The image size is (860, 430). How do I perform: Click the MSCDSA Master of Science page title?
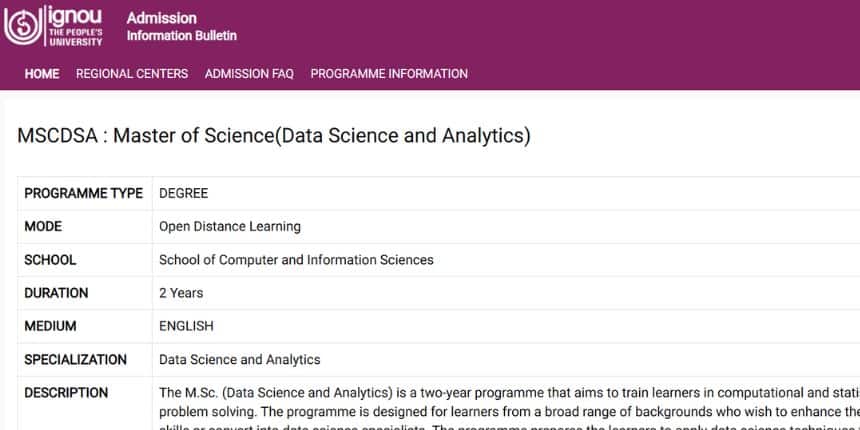coord(273,136)
